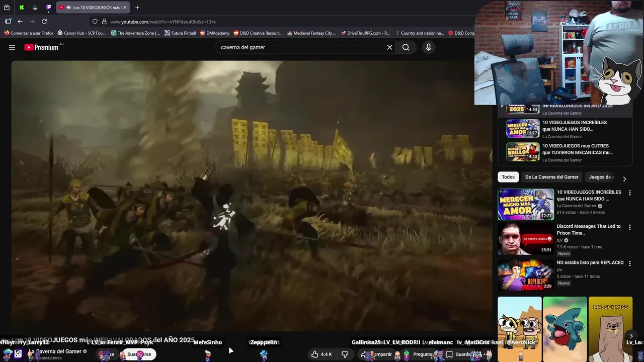The image size is (644, 362).
Task: Share the video via Compartir
Action: [x=377, y=354]
